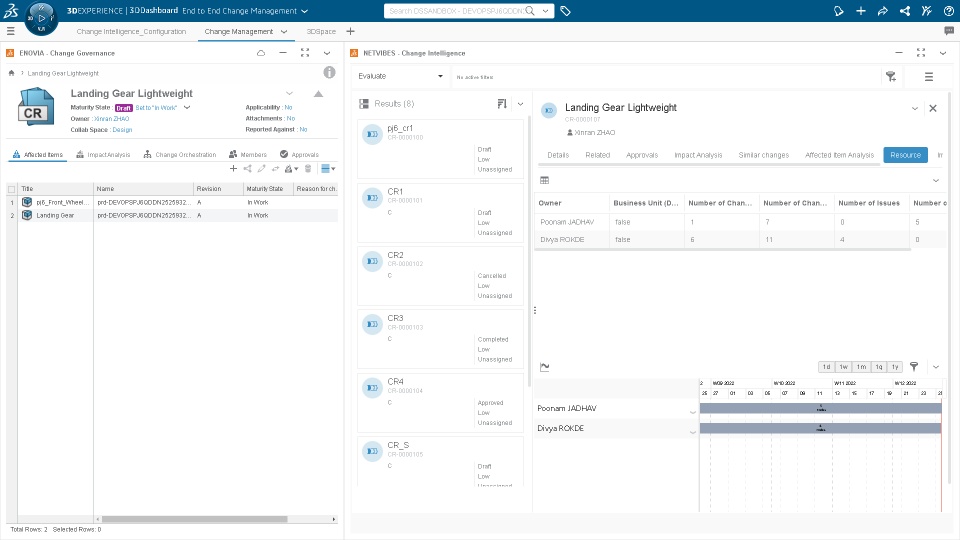Open the notifications icon in top bar
The image size is (960, 540).
839,11
